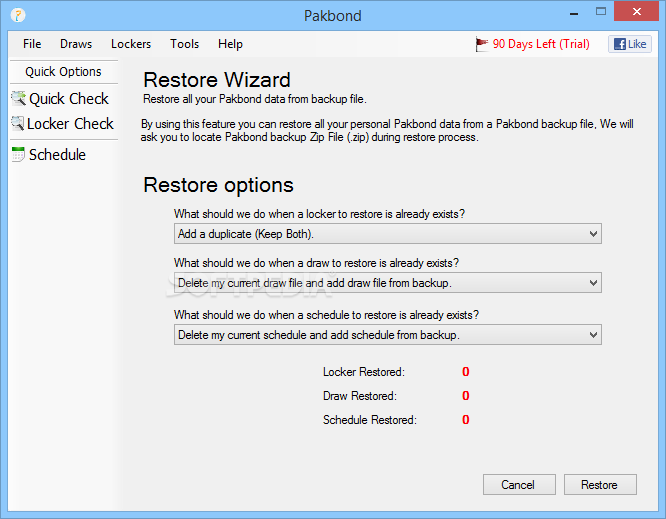Click the 'Schedule Restored:' label

[x=370, y=420]
